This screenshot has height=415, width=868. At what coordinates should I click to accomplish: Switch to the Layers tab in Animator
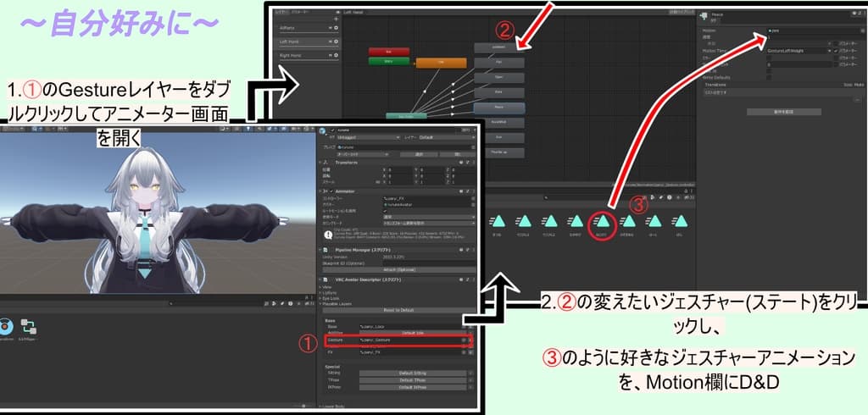280,12
